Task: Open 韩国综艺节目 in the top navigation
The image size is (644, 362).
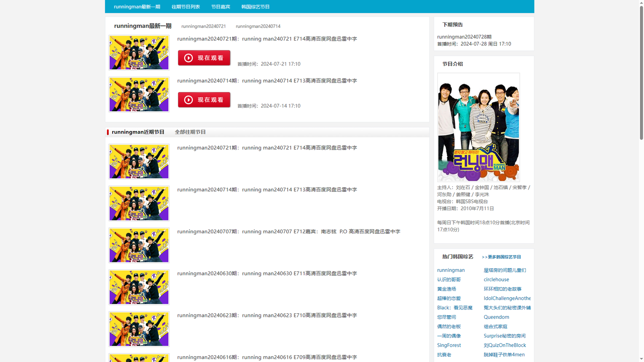Action: (255, 7)
